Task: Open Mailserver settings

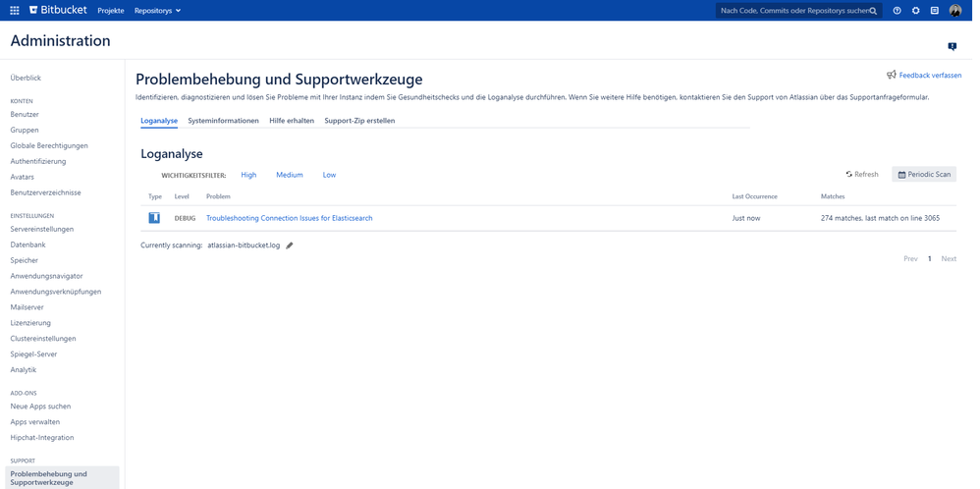Action: tap(27, 307)
